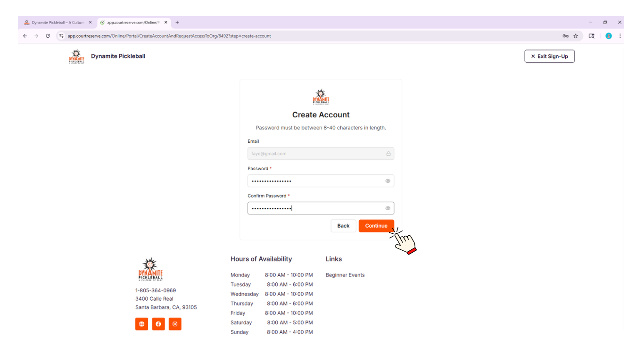
Task: Close the courtreserve browser tab
Action: point(166,22)
